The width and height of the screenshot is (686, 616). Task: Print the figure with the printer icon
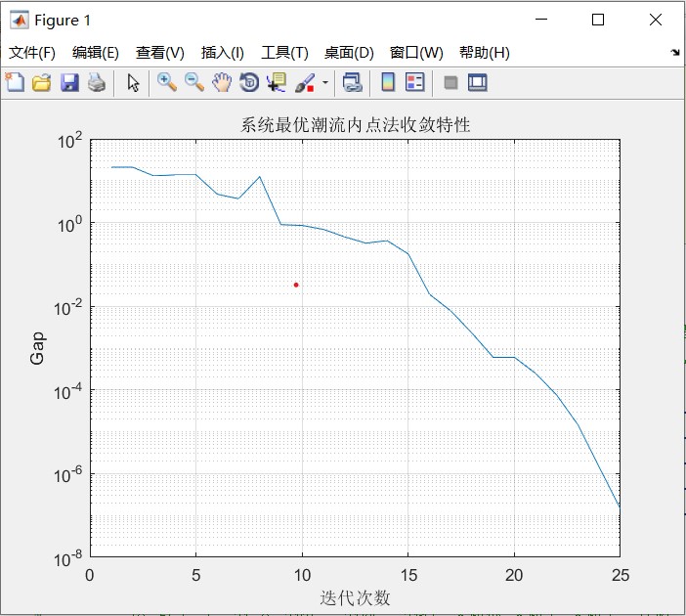tap(97, 82)
